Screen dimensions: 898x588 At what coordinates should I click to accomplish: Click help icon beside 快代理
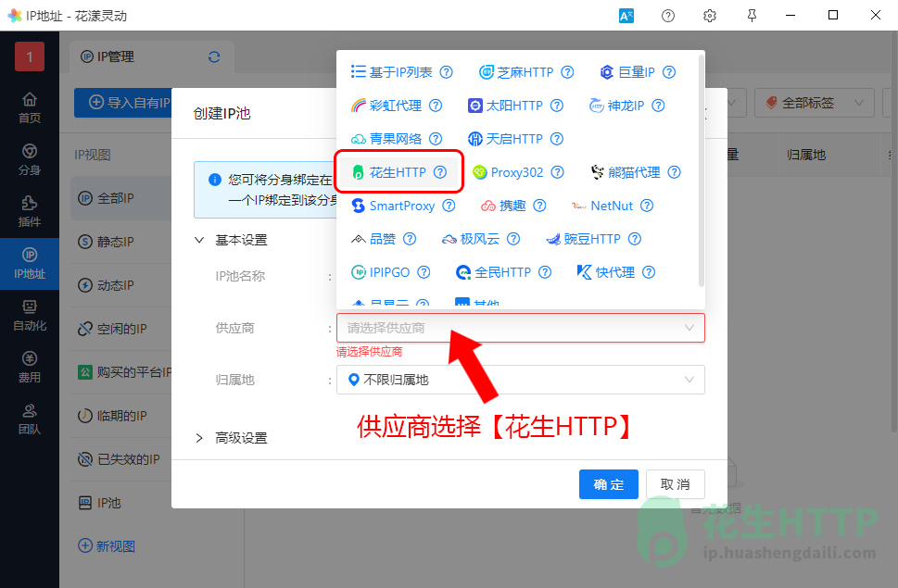649,272
